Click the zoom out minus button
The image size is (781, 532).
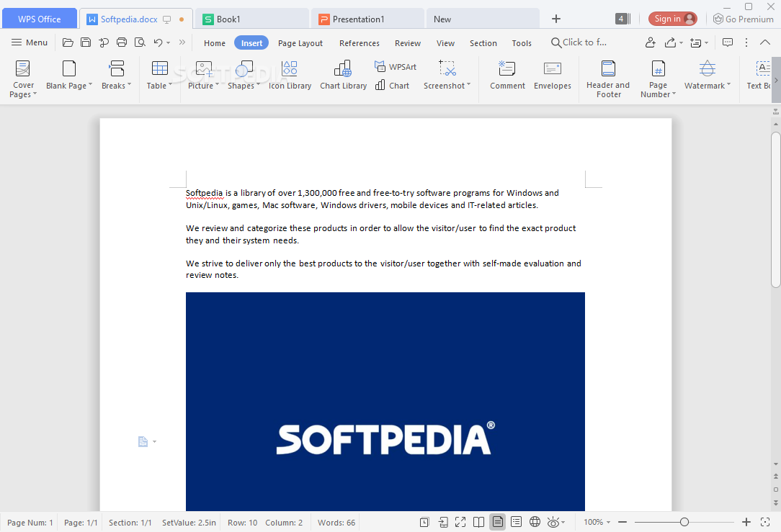622,521
